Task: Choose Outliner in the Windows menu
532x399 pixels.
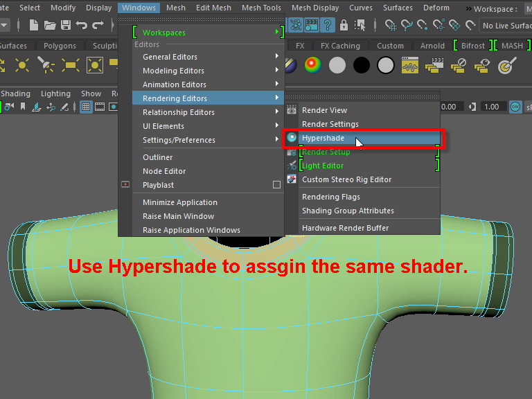Action: [158, 157]
